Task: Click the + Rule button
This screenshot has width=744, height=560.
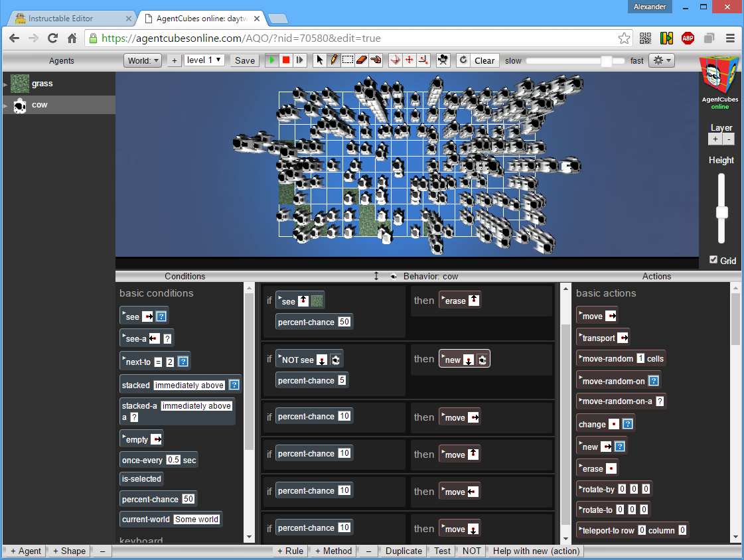Action: [x=290, y=551]
